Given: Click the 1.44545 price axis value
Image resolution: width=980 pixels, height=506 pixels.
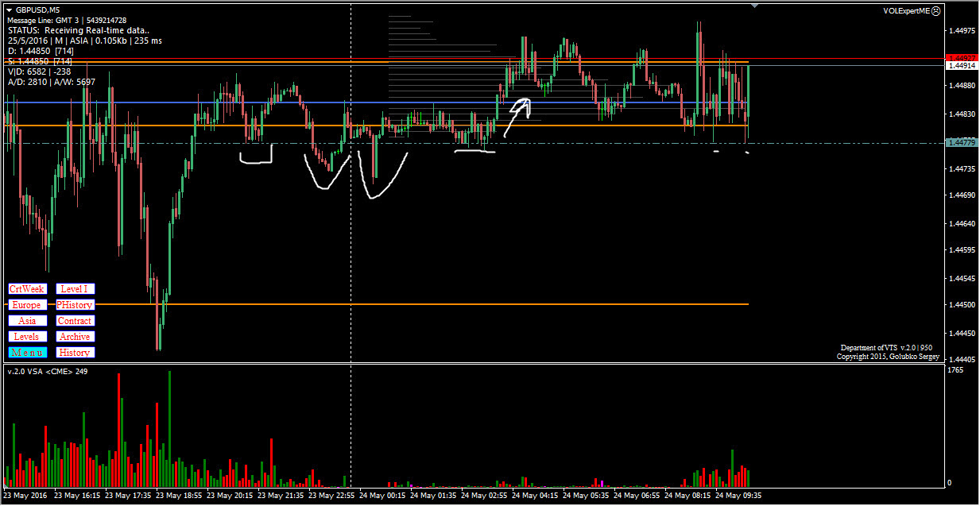Looking at the screenshot, I should tap(961, 279).
